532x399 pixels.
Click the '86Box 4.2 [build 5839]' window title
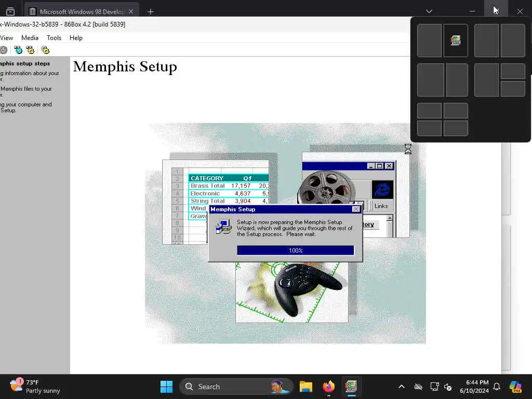(95, 24)
